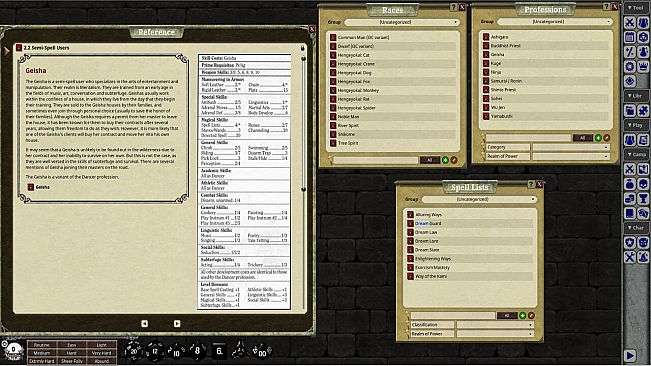Open the folder library icon in sidebar

pos(630,110)
